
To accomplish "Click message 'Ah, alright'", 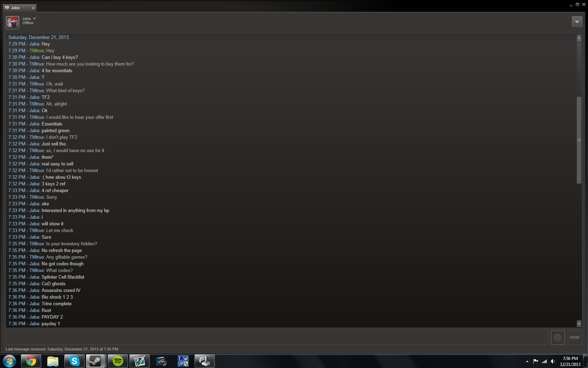I will [56, 104].
